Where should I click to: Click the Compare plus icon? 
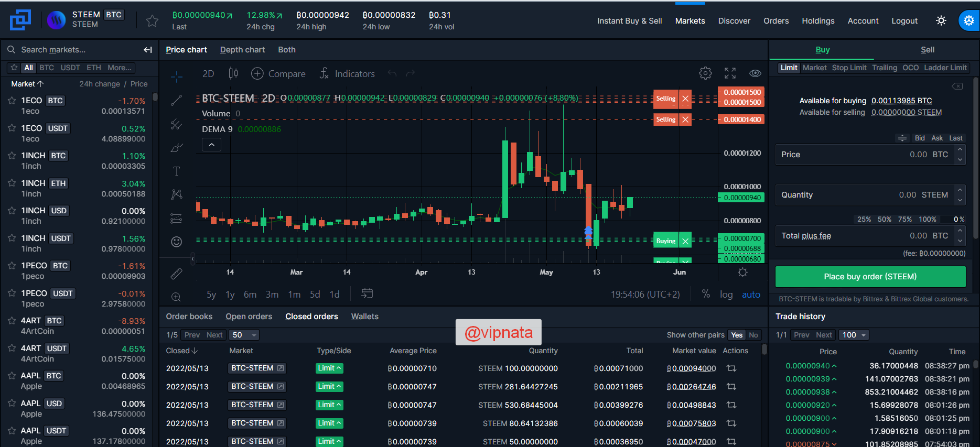[x=257, y=73]
